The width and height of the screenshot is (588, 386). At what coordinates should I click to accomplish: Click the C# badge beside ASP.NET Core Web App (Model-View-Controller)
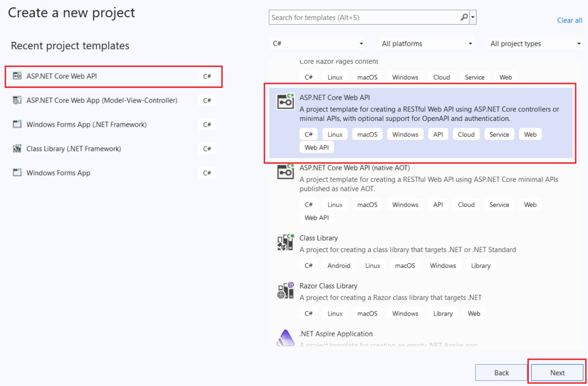[x=207, y=100]
